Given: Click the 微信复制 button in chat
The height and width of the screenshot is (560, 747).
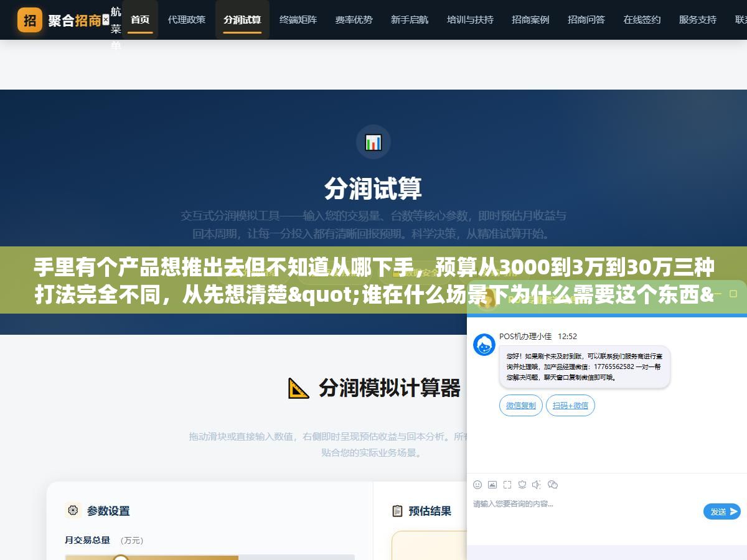Looking at the screenshot, I should pos(521,405).
